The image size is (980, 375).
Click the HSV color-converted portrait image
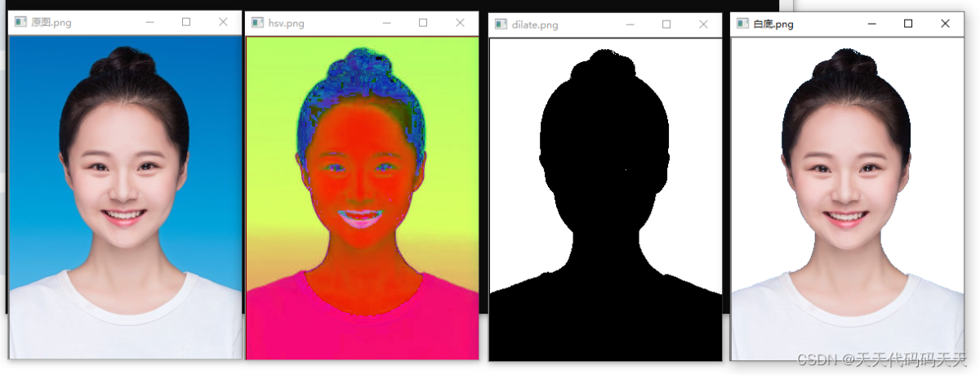pyautogui.click(x=362, y=196)
